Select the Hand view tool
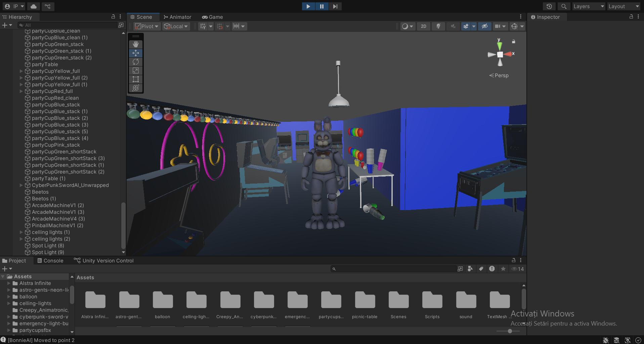The height and width of the screenshot is (344, 644). pyautogui.click(x=136, y=44)
